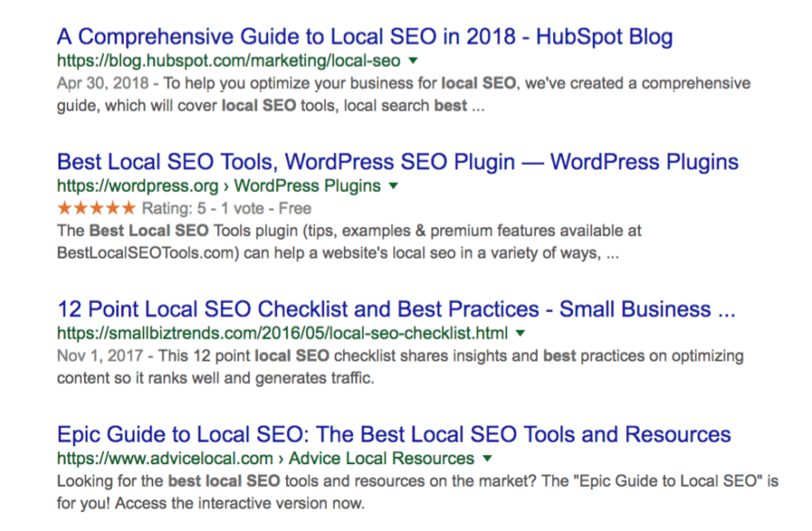Open the dropdown arrow after Advice Local Resources
The image size is (812, 531).
[487, 459]
